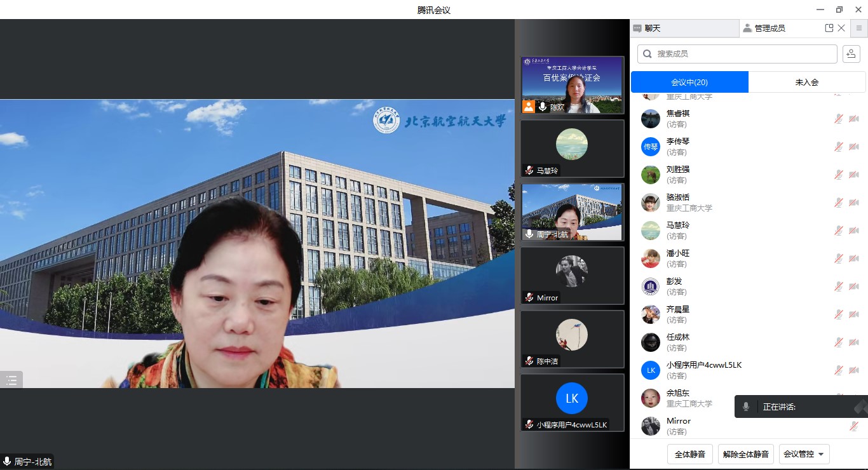Viewport: 868px width, 470px height.
Task: Switch to the 聊天 tab
Action: click(684, 28)
